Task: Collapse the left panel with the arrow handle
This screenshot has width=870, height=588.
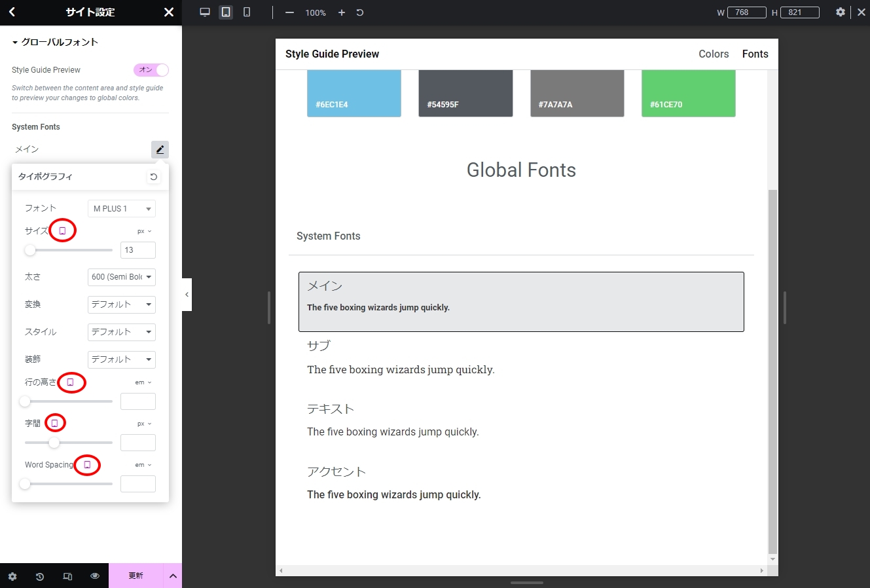Action: 187,295
